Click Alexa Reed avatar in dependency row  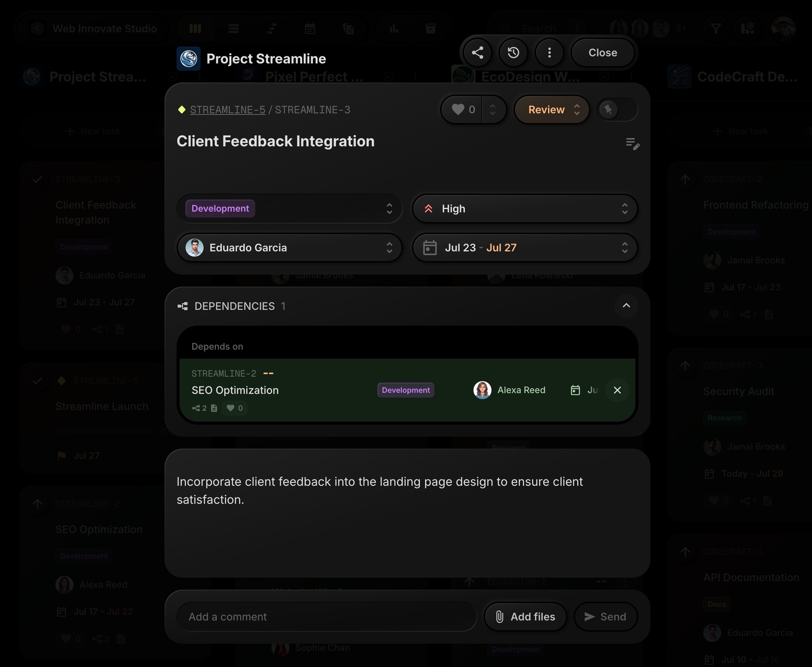click(482, 390)
